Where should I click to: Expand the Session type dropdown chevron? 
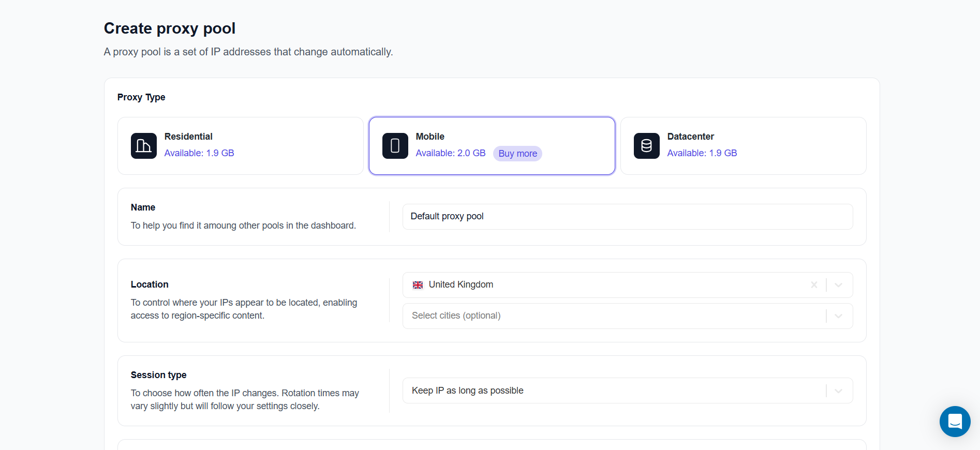(x=839, y=391)
